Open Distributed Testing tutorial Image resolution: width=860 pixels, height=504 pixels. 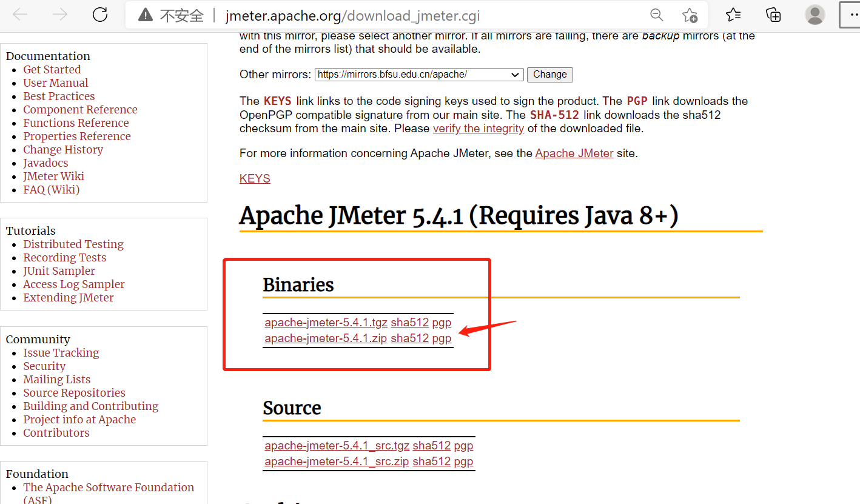(x=73, y=244)
